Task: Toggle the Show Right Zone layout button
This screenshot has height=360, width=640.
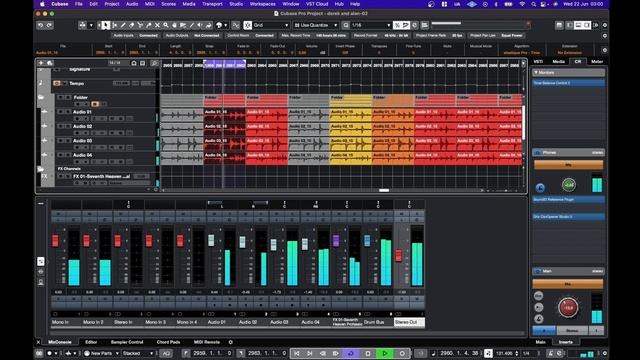Action: pyautogui.click(x=587, y=25)
